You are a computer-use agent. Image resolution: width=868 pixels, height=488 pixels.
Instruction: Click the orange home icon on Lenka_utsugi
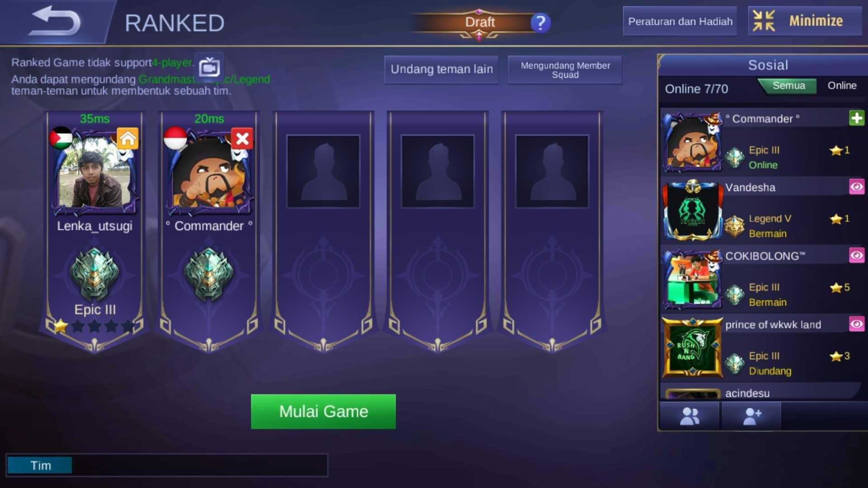pyautogui.click(x=128, y=138)
